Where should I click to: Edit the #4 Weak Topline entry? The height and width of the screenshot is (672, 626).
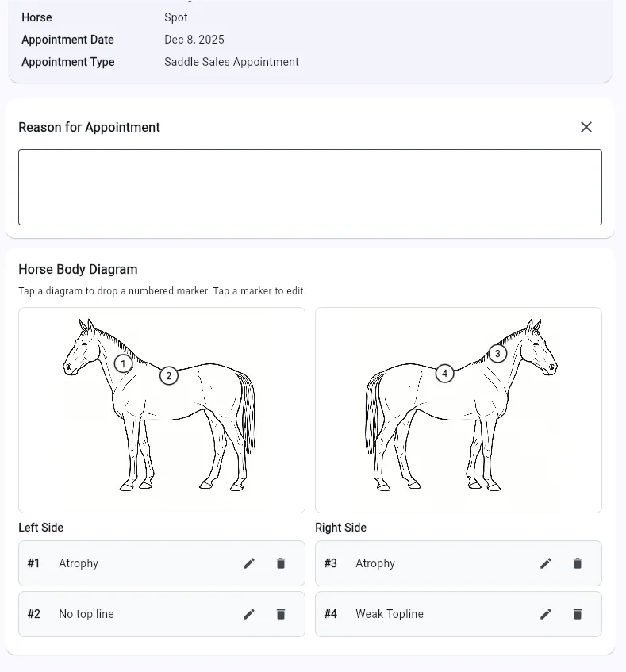click(x=545, y=614)
